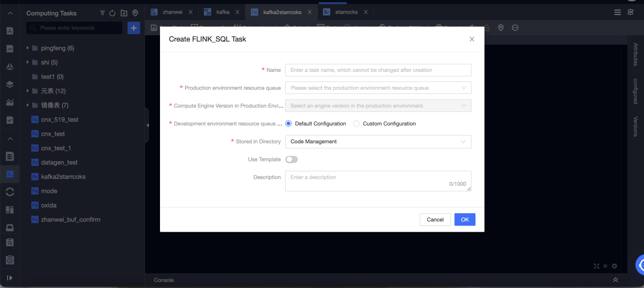Refresh the Computing Tasks list
This screenshot has width=644, height=288.
tap(113, 13)
